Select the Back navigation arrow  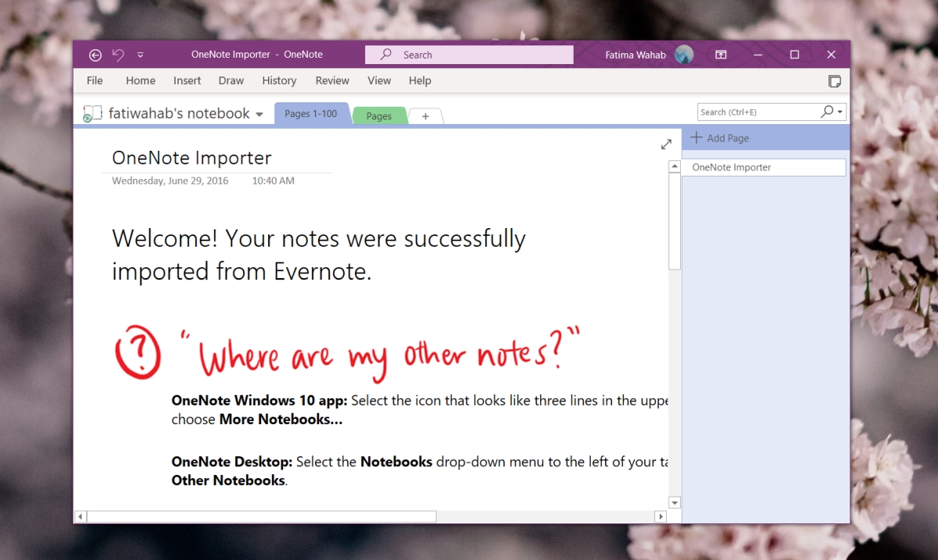pyautogui.click(x=95, y=55)
